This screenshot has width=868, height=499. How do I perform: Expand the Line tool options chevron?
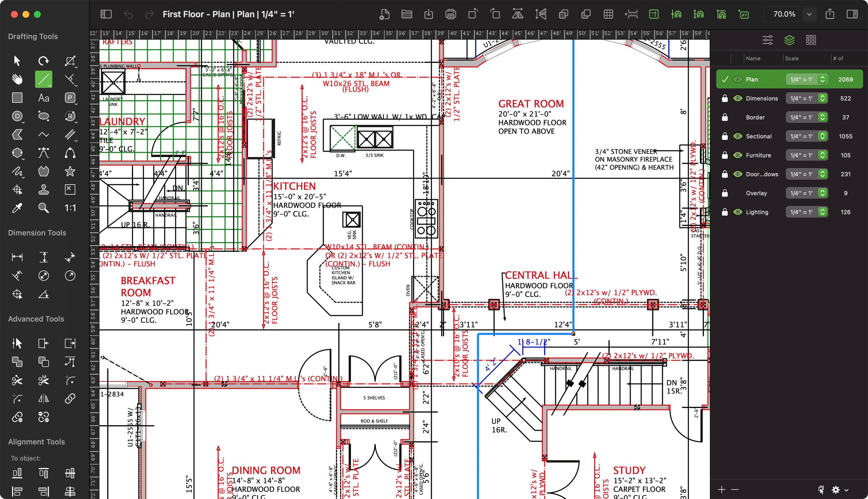pyautogui.click(x=48, y=86)
